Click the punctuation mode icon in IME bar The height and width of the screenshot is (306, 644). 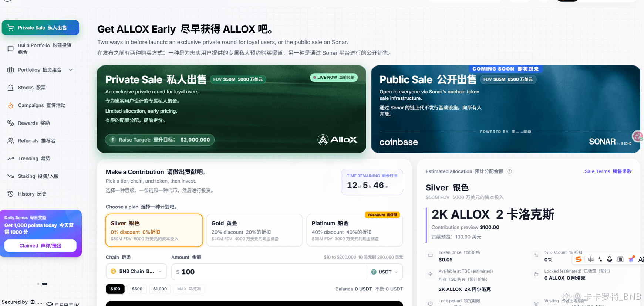(600, 259)
